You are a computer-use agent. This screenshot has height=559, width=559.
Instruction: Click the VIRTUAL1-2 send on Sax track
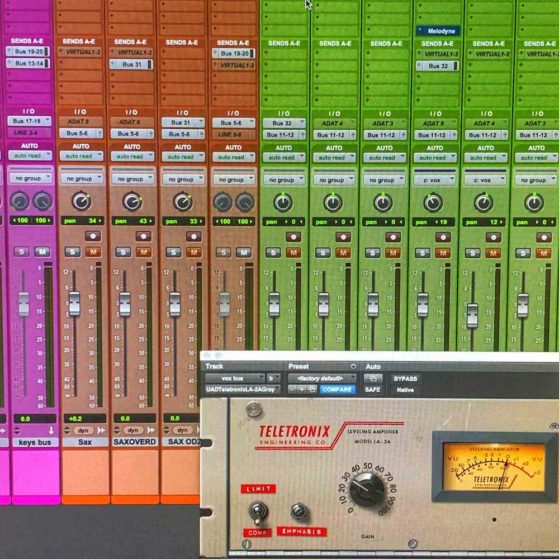coord(80,52)
